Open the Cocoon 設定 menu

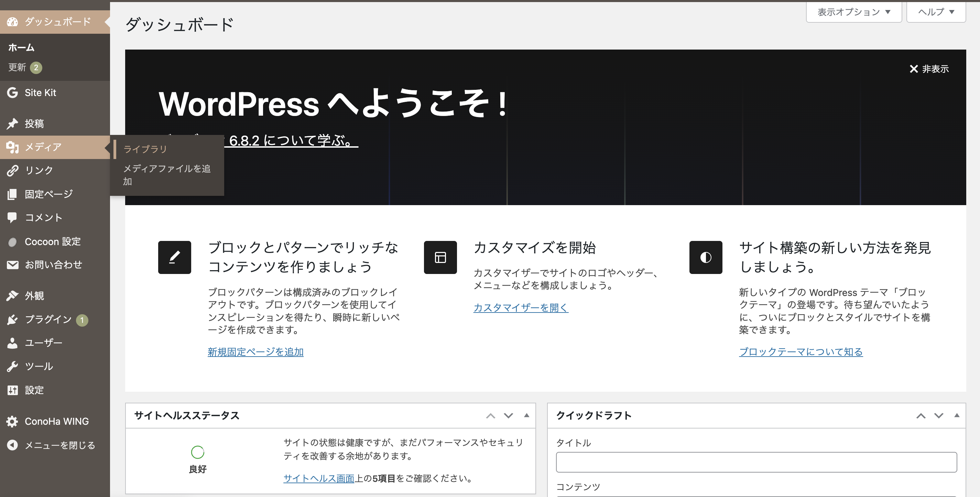(55, 242)
